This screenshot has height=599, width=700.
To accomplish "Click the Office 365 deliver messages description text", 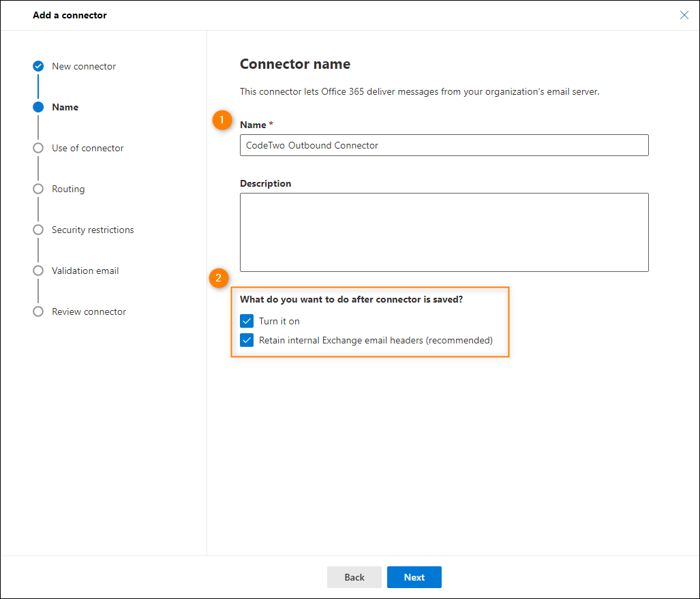I will tap(420, 91).
